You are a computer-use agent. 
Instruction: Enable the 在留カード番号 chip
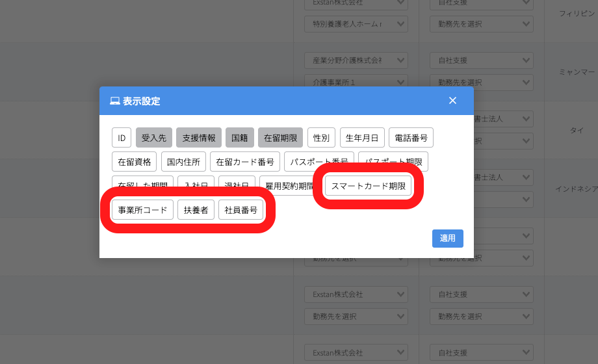(x=245, y=162)
